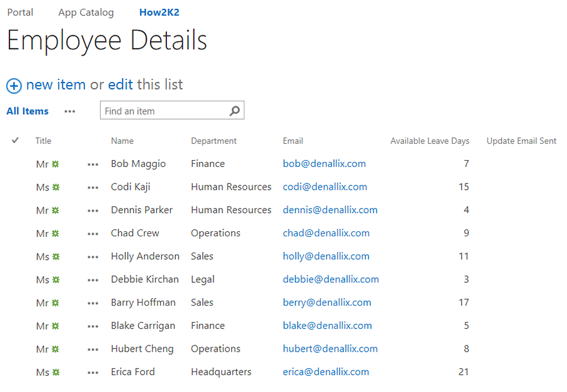Viewport: 567px width, 392px height.
Task: Sort by the Title column header
Action: pos(43,141)
